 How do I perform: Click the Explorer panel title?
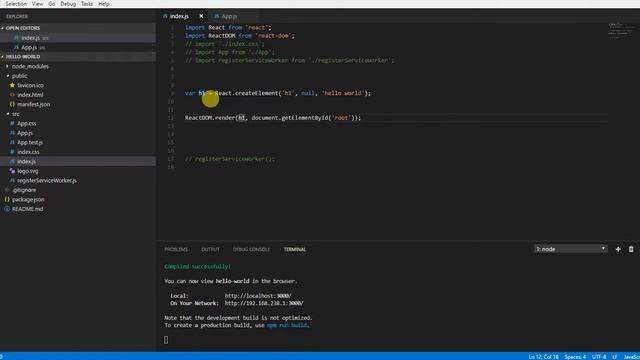pyautogui.click(x=17, y=17)
